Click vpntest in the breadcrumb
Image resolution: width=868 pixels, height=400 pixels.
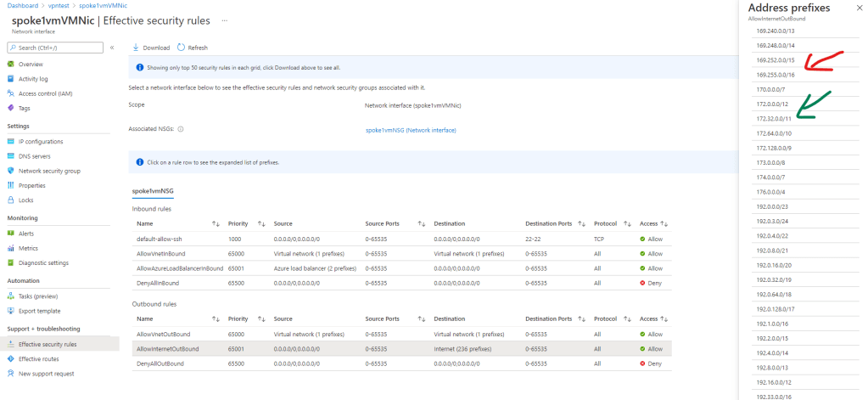[59, 5]
